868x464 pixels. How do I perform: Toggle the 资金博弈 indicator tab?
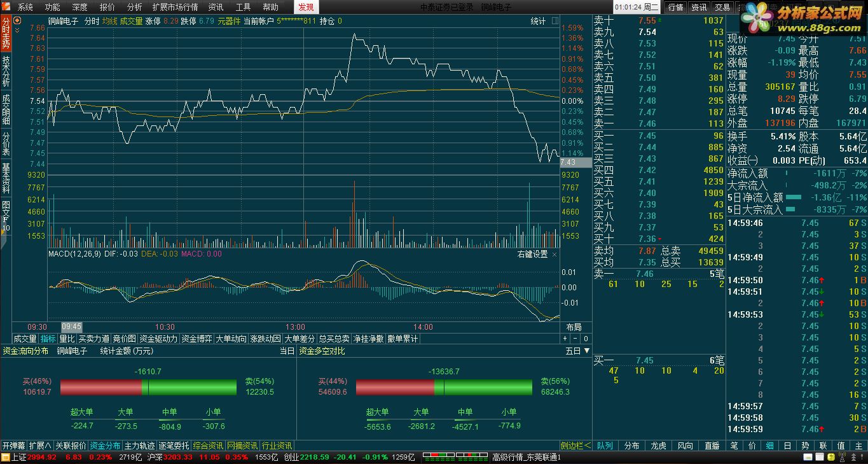click(x=196, y=339)
